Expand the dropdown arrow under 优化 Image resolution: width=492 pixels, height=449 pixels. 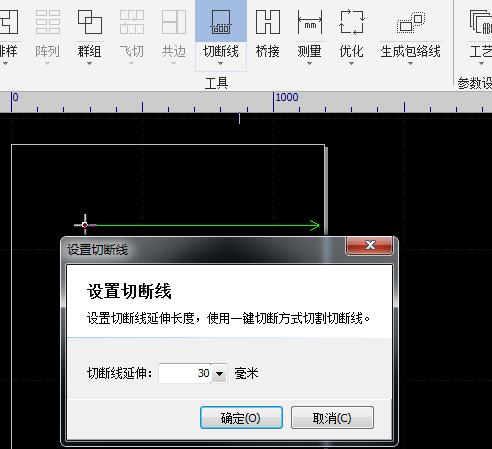pos(351,63)
